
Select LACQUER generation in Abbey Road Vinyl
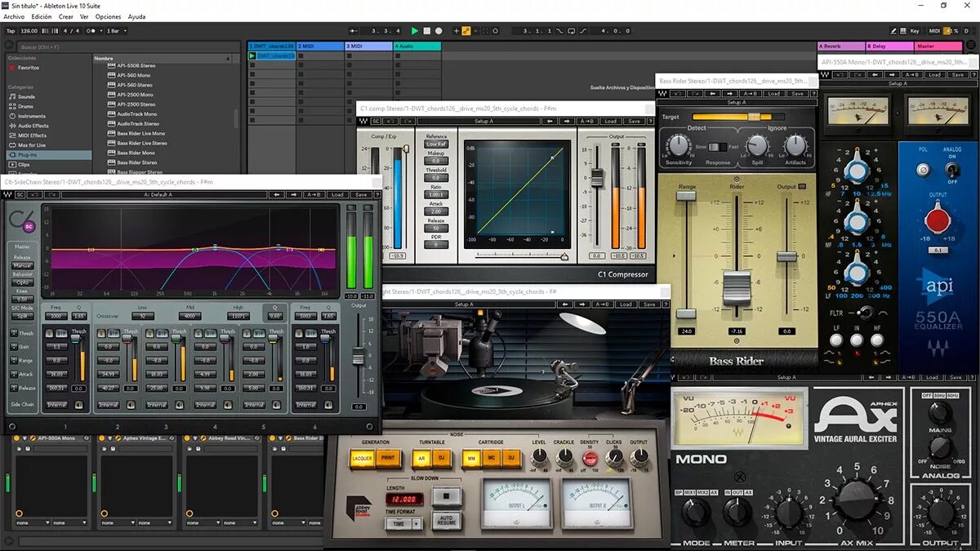(x=362, y=458)
